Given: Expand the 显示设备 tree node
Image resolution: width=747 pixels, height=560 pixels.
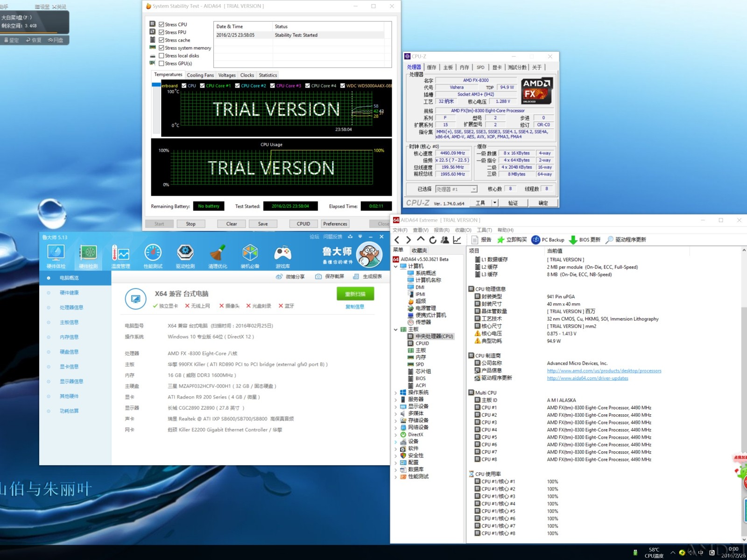Looking at the screenshot, I should (396, 407).
